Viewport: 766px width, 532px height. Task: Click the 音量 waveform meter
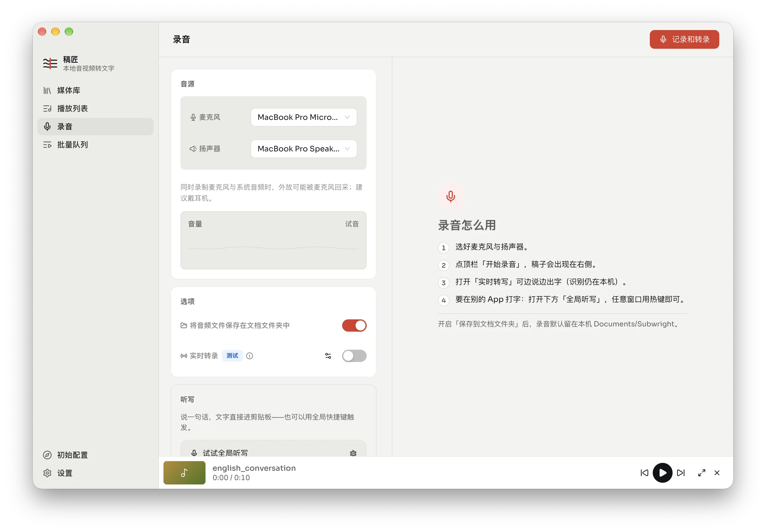(273, 248)
